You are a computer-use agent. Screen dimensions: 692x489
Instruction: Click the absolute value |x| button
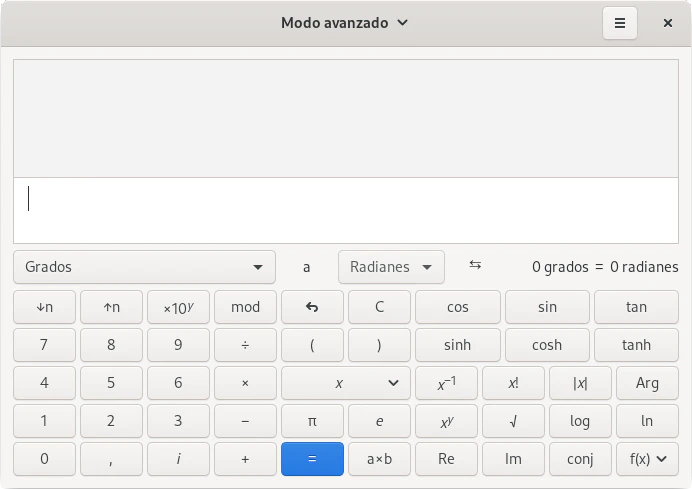point(580,383)
